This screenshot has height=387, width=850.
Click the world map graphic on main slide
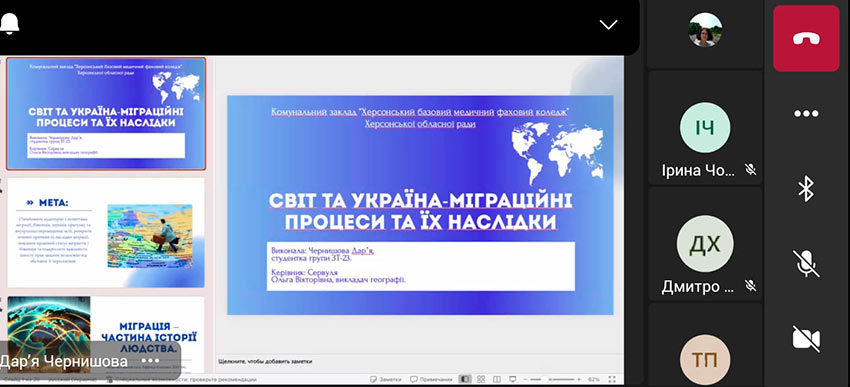(558, 153)
